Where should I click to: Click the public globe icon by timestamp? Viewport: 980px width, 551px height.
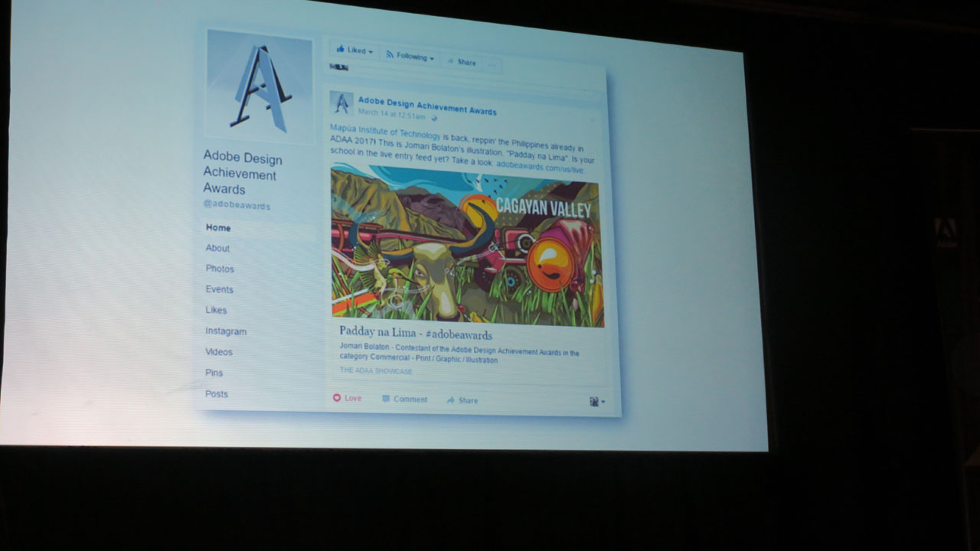coord(434,118)
